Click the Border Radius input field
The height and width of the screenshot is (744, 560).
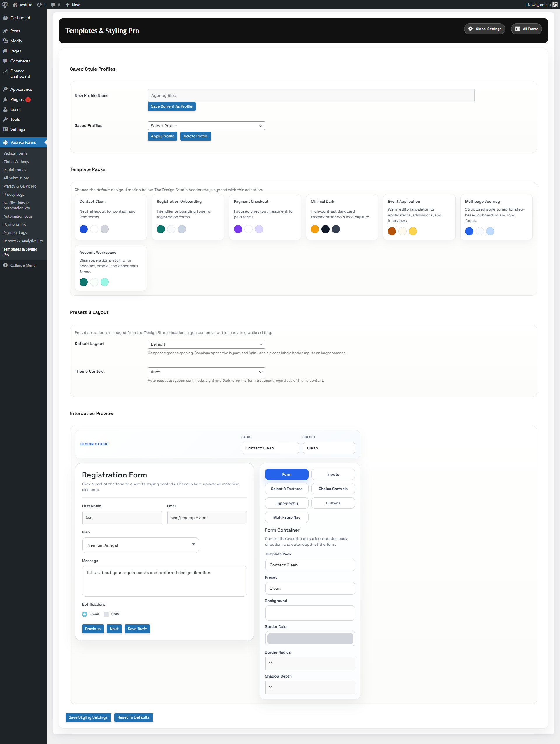click(x=310, y=663)
